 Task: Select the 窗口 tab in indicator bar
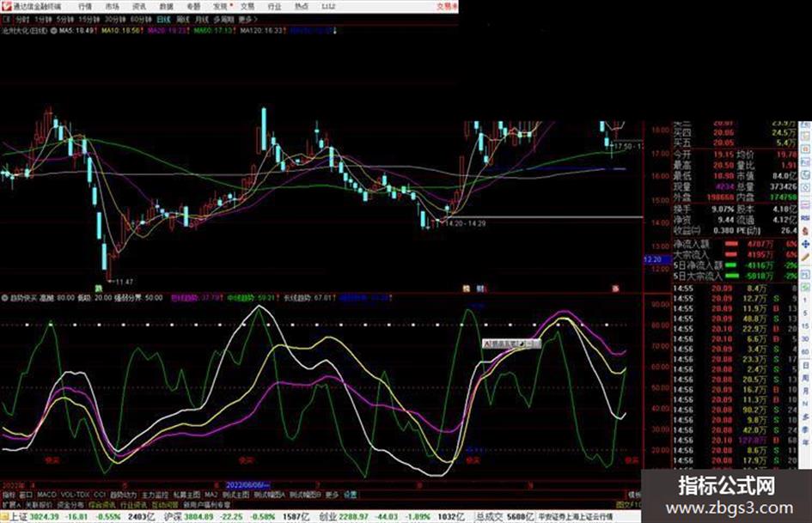[x=26, y=495]
